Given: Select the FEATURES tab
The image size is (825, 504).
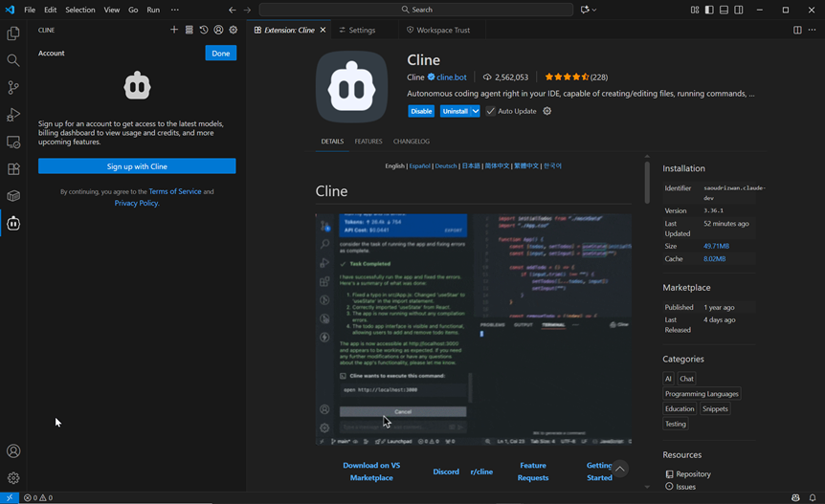Looking at the screenshot, I should 368,142.
